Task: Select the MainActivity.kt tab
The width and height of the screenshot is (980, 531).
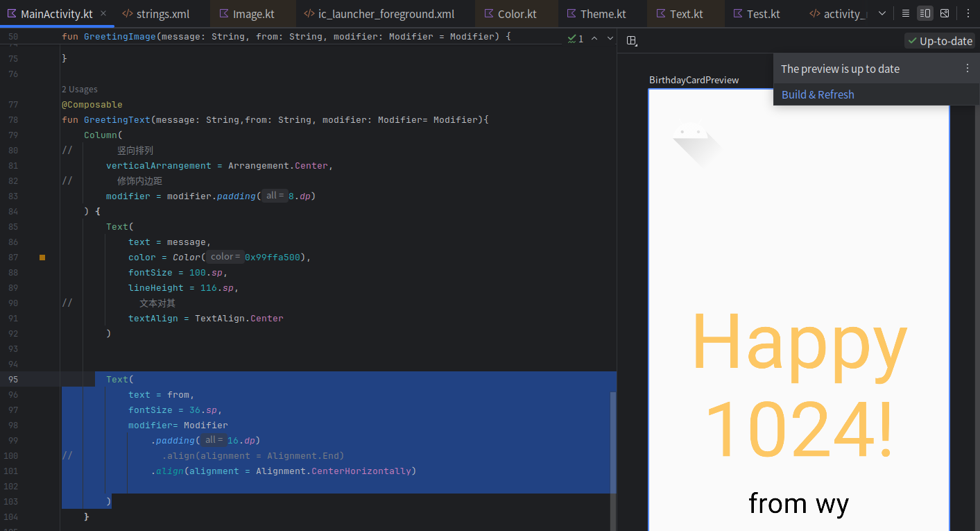Action: [56, 14]
